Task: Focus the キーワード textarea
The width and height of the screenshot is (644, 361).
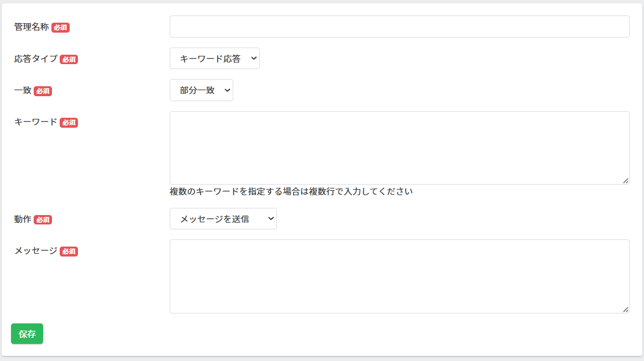Action: point(399,148)
